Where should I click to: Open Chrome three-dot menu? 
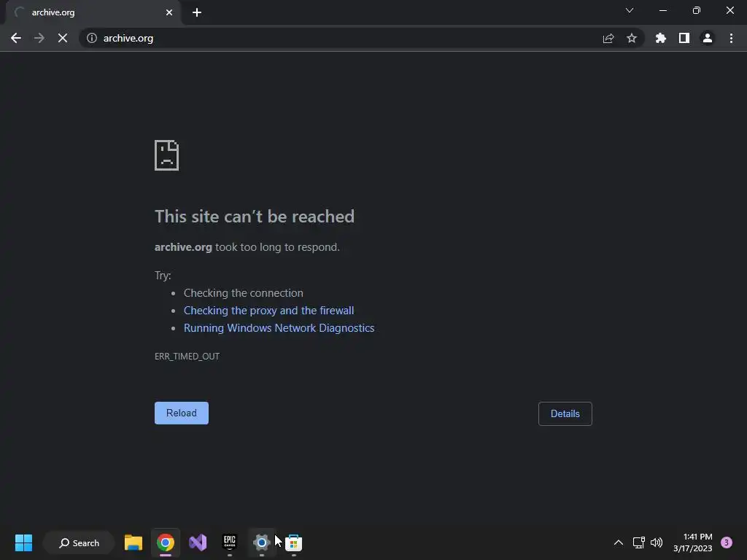pyautogui.click(x=731, y=38)
